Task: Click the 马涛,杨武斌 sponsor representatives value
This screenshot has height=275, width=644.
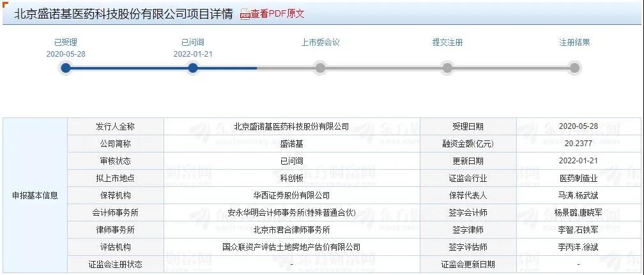Action: 579,195
